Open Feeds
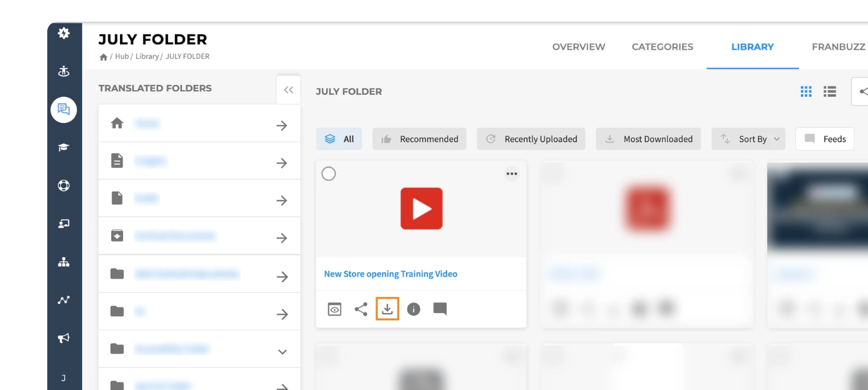868x390 pixels. click(x=825, y=139)
